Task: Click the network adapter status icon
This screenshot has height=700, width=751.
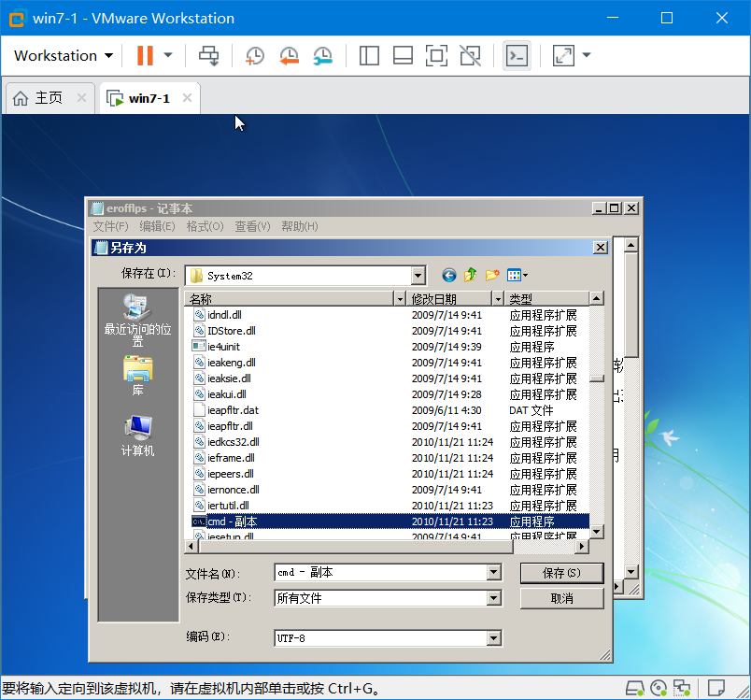Action: (682, 689)
